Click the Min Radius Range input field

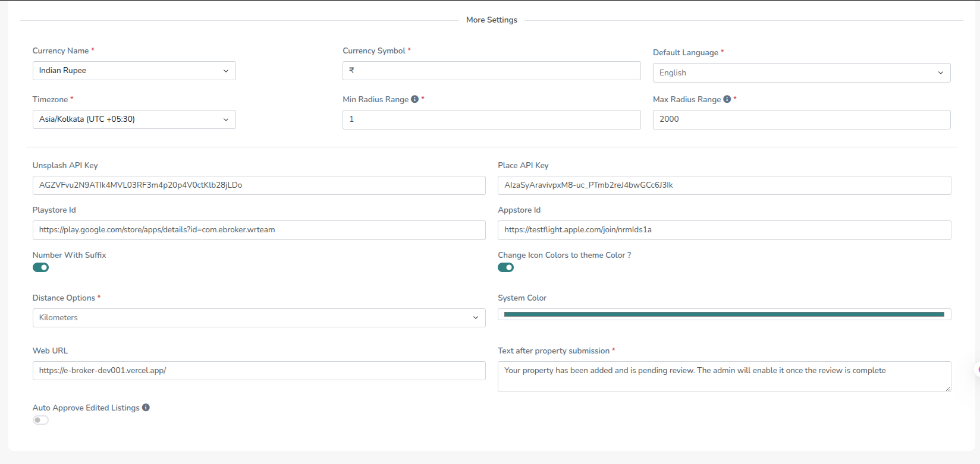[491, 119]
